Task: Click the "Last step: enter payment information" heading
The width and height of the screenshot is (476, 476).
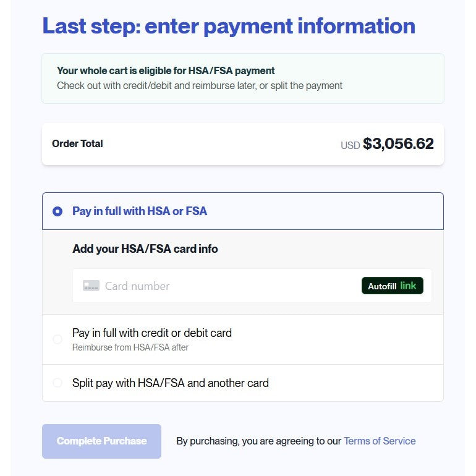Action: click(229, 26)
